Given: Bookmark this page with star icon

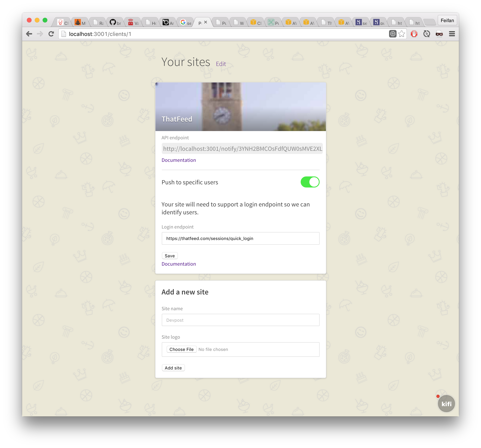Looking at the screenshot, I should pos(402,34).
